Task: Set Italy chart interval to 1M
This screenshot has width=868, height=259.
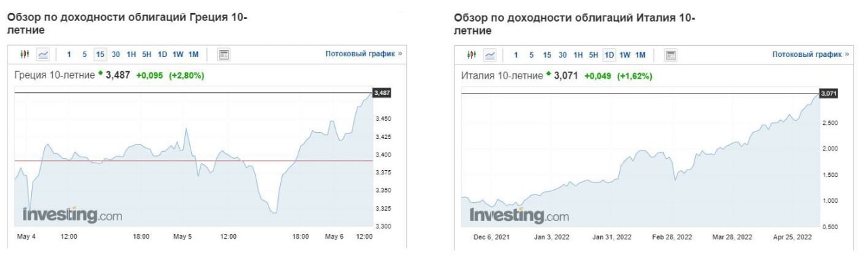Action: (x=640, y=55)
